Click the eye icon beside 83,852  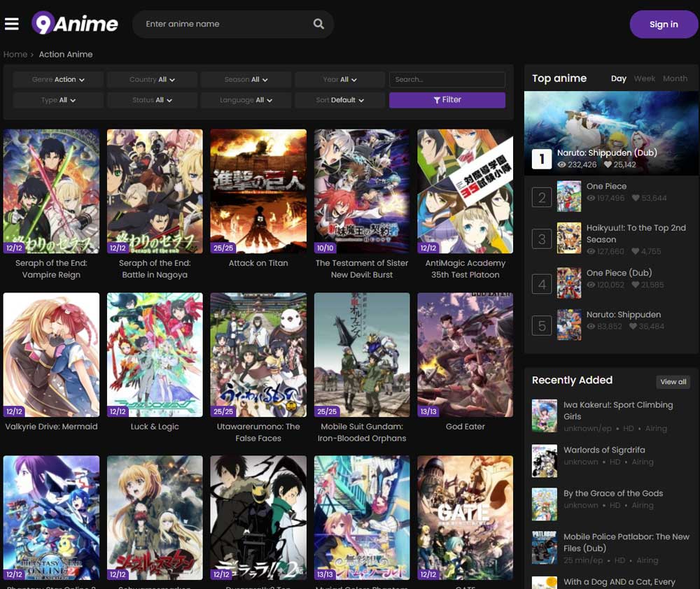[x=591, y=326]
